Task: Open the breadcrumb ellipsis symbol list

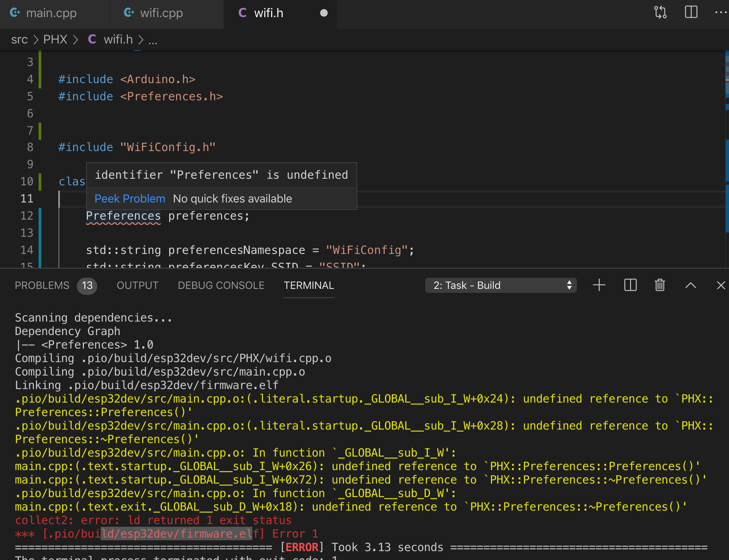Action: click(x=153, y=40)
